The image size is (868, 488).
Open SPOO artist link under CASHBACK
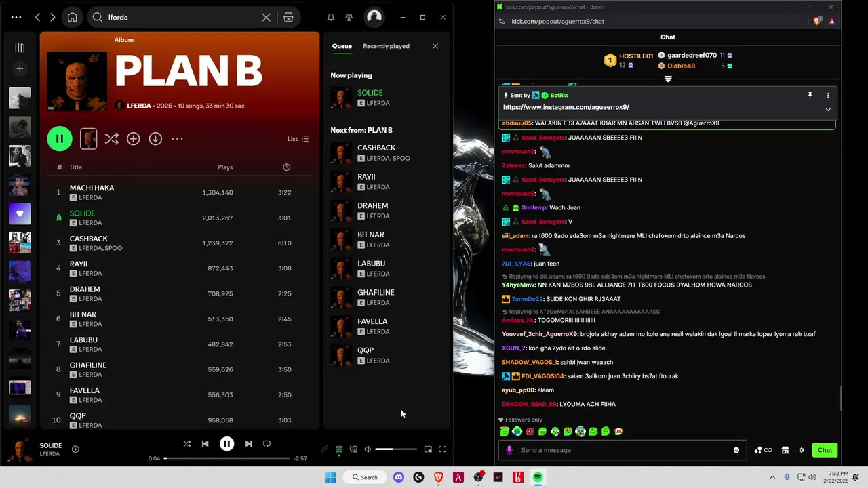coord(114,248)
